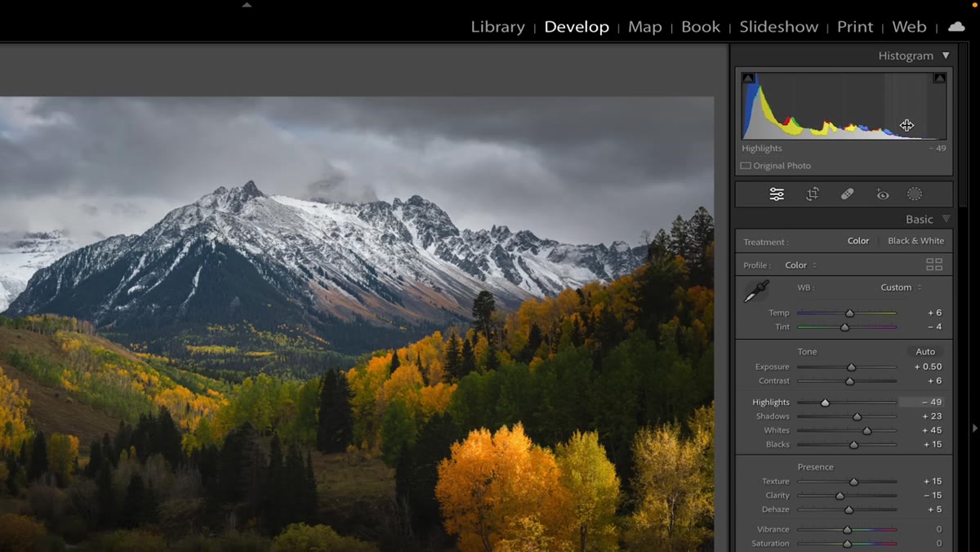Select the Red Eye correction tool
This screenshot has width=980, height=552.
(883, 194)
